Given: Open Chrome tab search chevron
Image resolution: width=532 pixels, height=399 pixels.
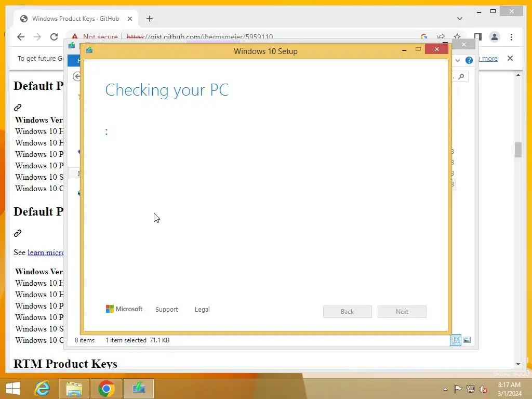Looking at the screenshot, I should coord(460,19).
